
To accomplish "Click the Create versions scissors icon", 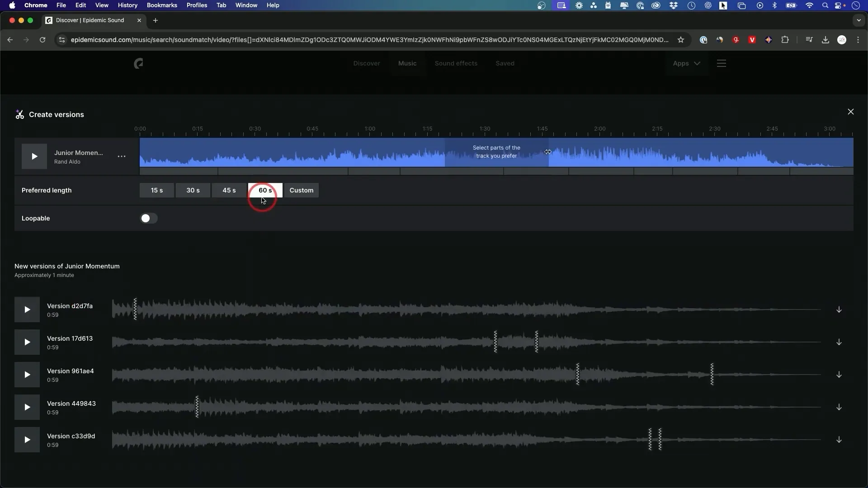I will (x=20, y=114).
